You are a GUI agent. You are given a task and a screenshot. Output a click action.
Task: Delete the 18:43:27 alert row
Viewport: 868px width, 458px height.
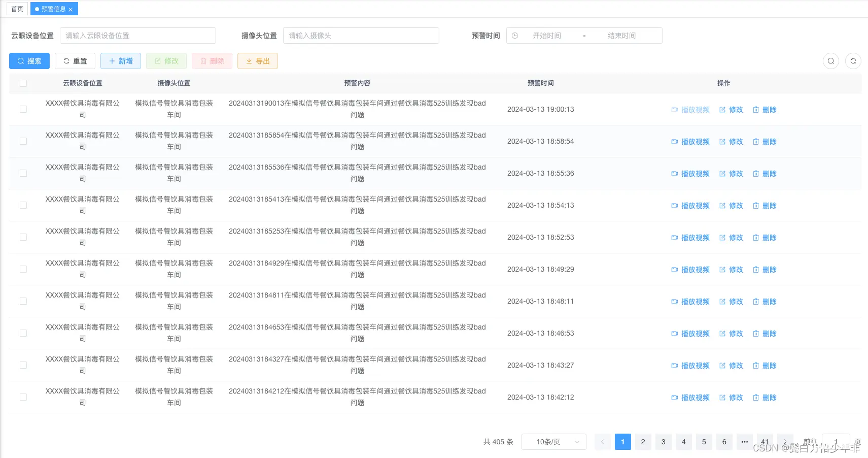coord(765,366)
